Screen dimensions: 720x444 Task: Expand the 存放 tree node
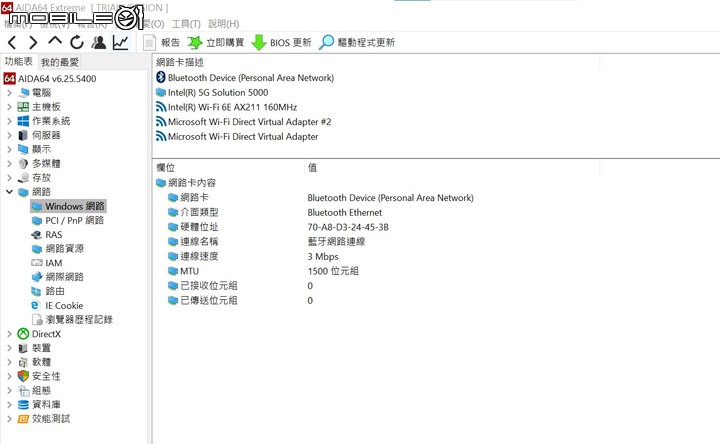(x=10, y=178)
